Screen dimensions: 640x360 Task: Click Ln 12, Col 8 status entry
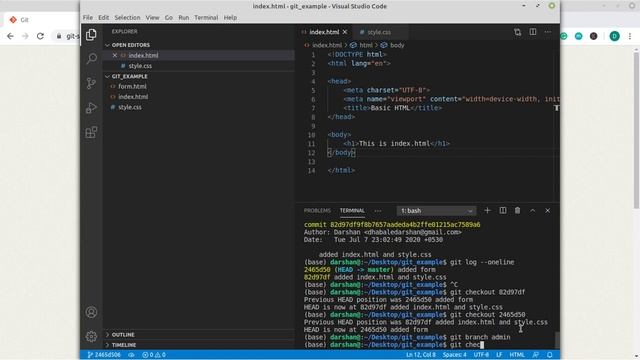pos(421,355)
